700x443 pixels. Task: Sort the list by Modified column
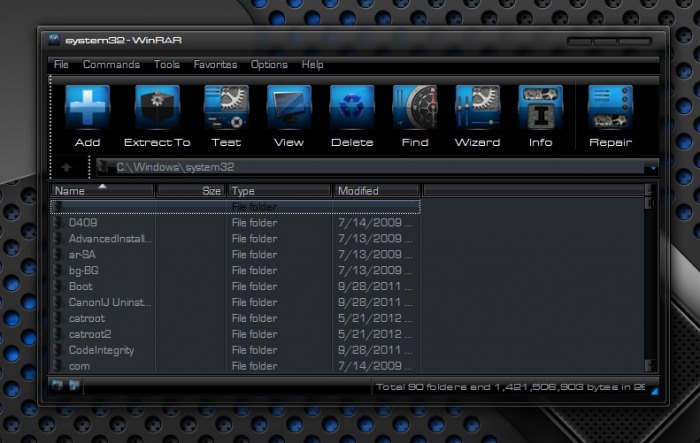(377, 191)
